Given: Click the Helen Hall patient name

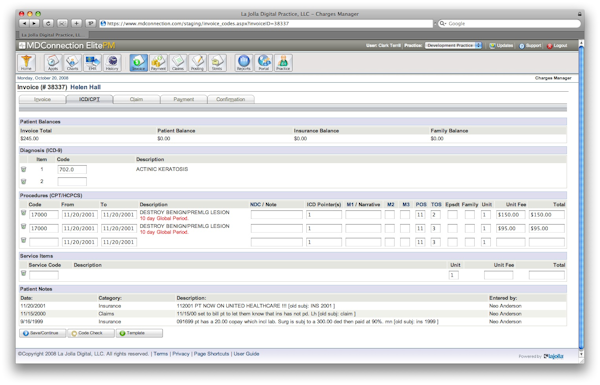Looking at the screenshot, I should click(86, 87).
